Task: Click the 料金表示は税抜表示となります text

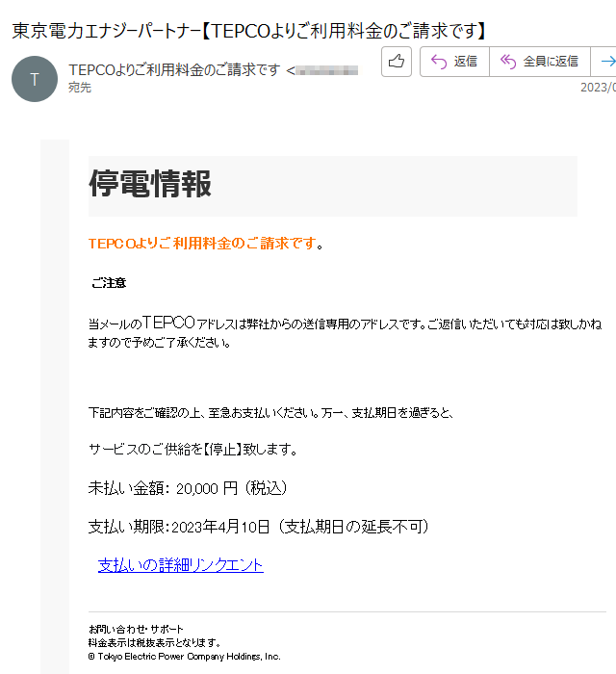Action: coord(155,643)
